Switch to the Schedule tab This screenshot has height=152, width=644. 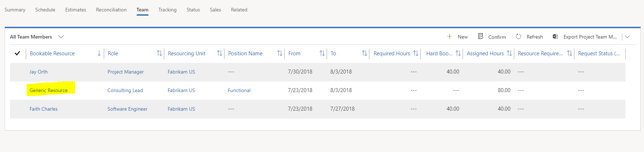pos(45,10)
